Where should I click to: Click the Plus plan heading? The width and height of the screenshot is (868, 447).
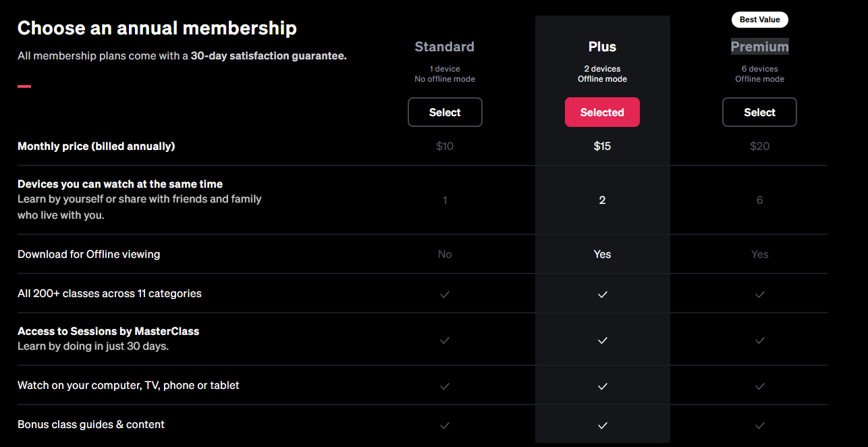(602, 47)
